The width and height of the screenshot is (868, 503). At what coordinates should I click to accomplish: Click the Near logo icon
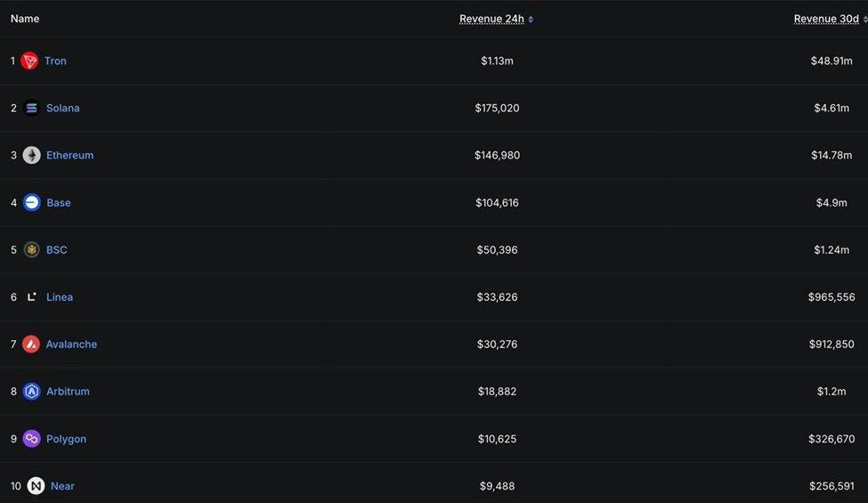point(36,486)
